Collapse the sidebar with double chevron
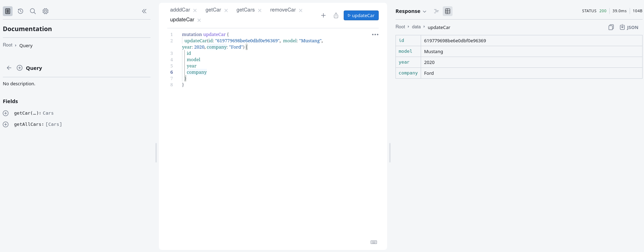The width and height of the screenshot is (644, 252). 144,11
